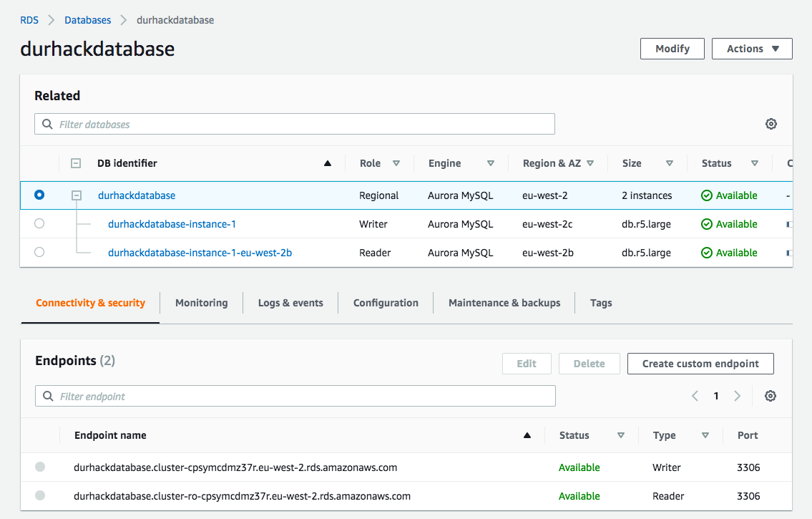Select the eu-west-2b reader instance radio button
The image size is (812, 519).
coord(39,252)
